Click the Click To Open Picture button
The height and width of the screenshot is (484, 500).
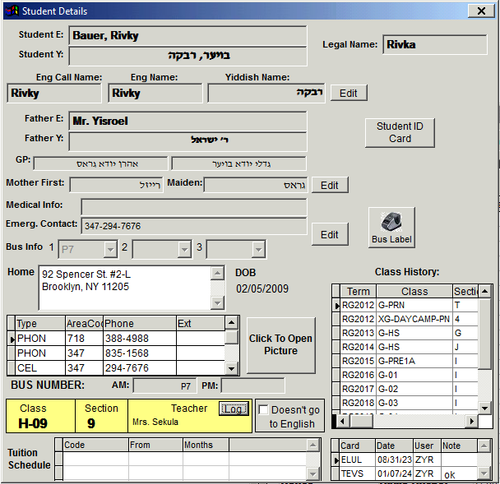click(x=281, y=345)
